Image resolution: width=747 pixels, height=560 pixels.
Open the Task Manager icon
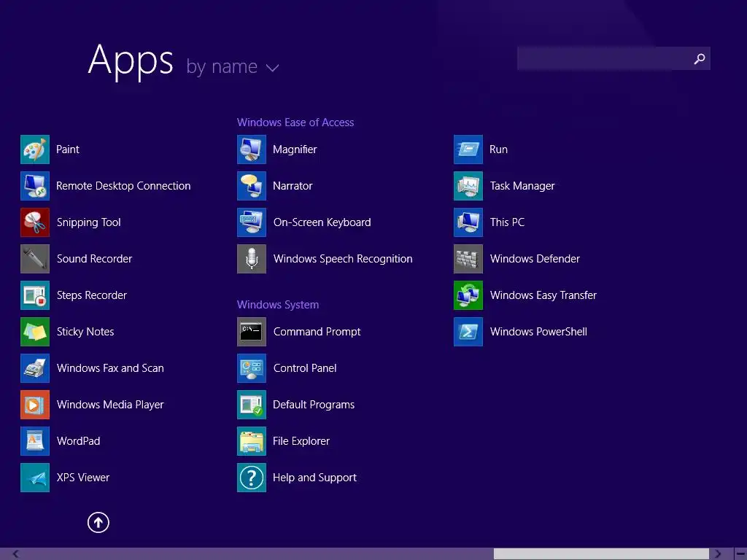(x=468, y=186)
